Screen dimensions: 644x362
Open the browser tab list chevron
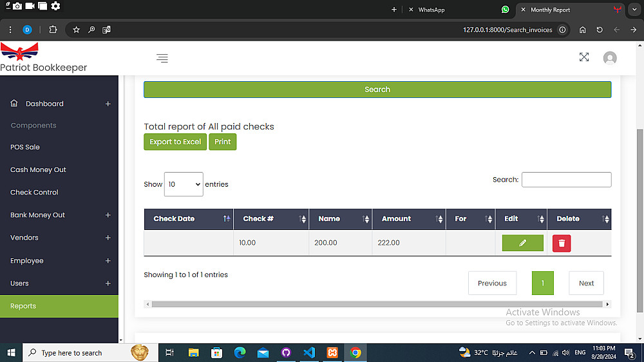634,10
